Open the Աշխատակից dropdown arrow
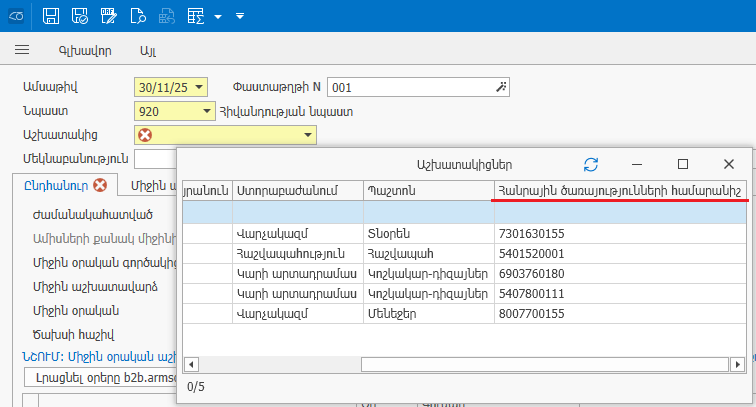Screen dimensions: 756x407 308,135
